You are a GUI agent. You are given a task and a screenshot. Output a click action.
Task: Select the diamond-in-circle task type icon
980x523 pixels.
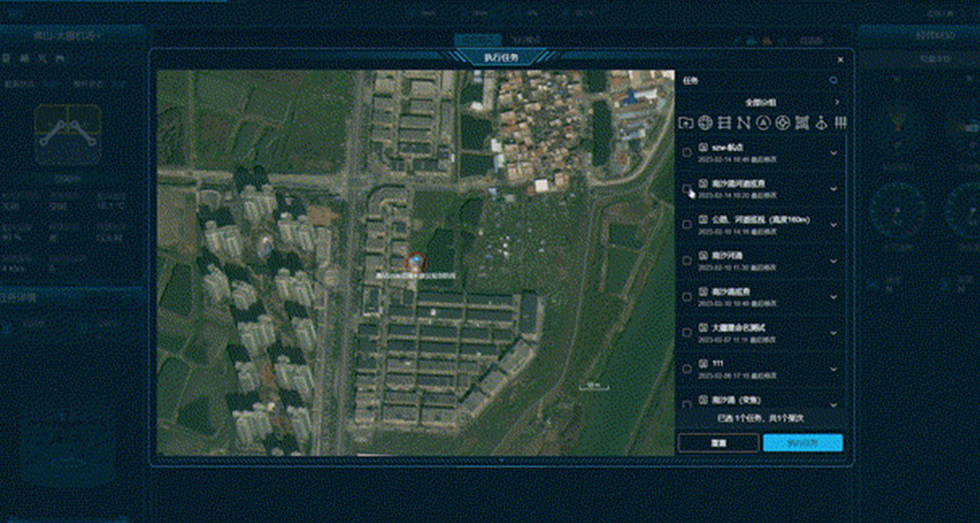coord(782,123)
